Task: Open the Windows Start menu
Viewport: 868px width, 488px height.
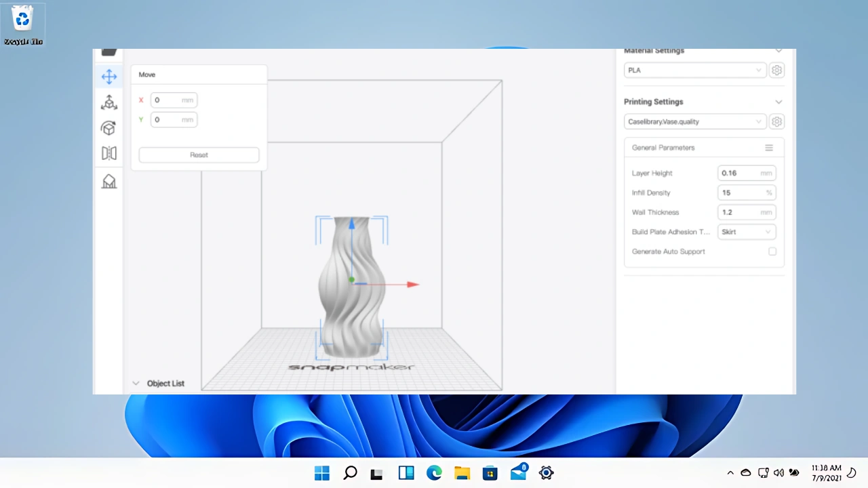Action: [322, 472]
